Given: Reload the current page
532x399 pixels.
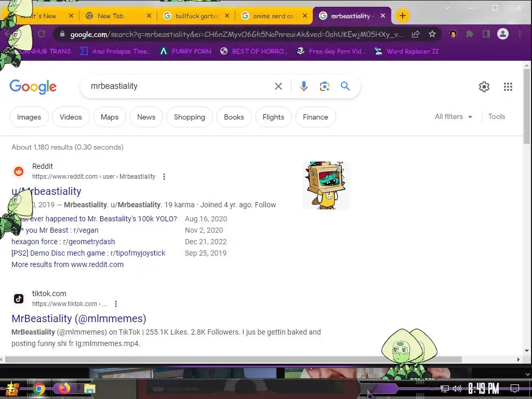Looking at the screenshot, I should [42, 34].
